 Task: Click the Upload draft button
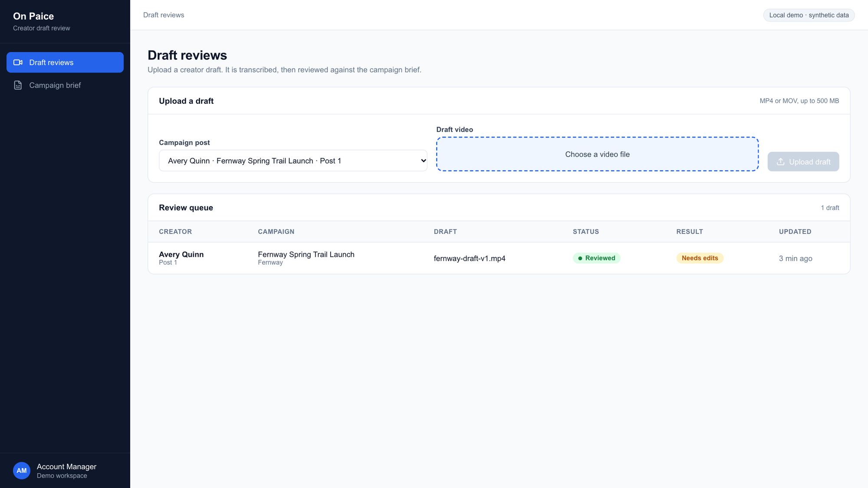[x=803, y=162]
